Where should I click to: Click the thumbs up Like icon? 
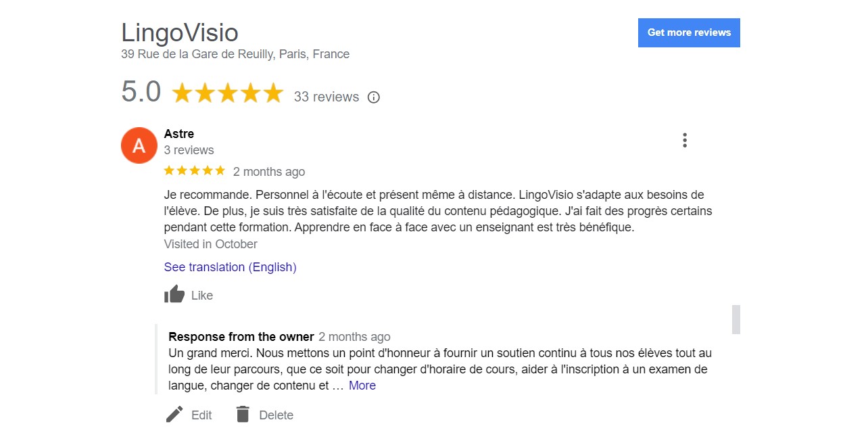174,294
